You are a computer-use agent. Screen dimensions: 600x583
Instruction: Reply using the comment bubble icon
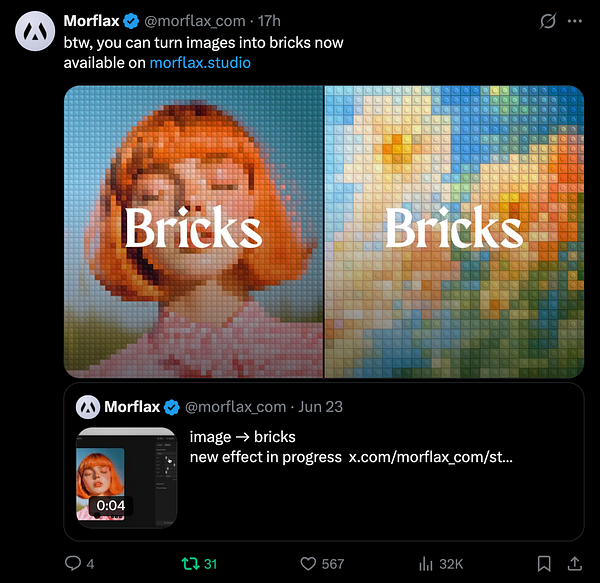(73, 563)
